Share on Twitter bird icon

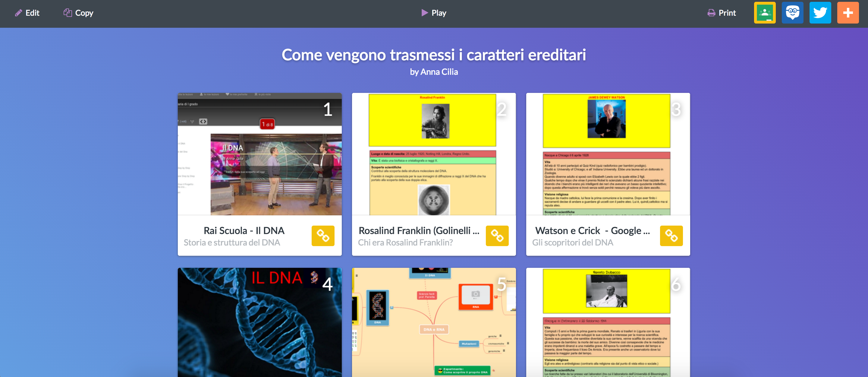[820, 13]
